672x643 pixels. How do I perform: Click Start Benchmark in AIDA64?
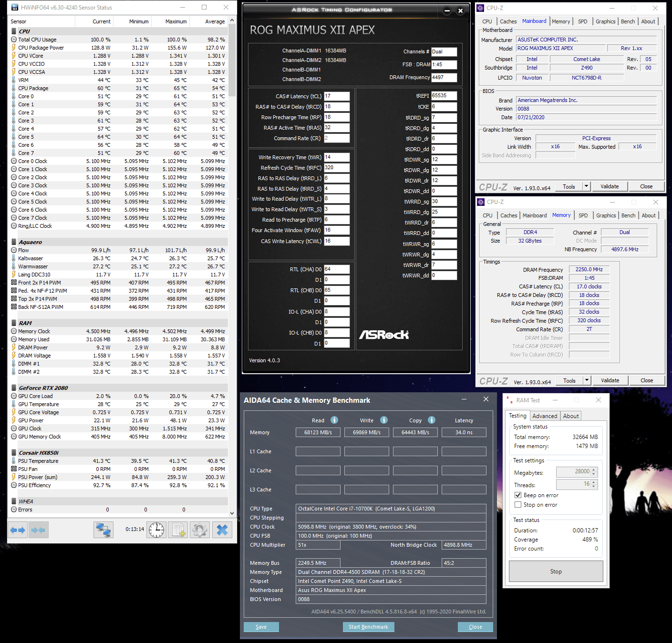[368, 627]
